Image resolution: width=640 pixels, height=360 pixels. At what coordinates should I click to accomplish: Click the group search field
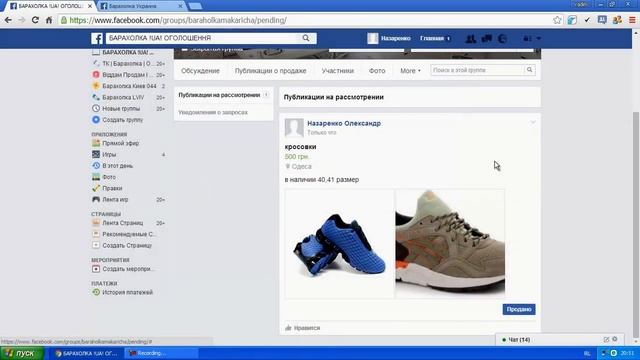tap(477, 70)
